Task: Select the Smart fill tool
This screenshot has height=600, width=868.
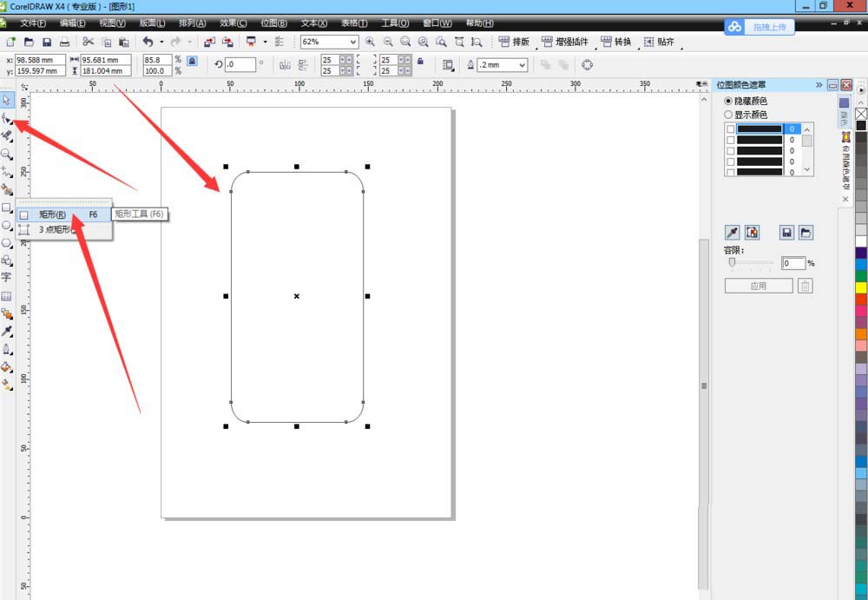Action: pyautogui.click(x=7, y=189)
